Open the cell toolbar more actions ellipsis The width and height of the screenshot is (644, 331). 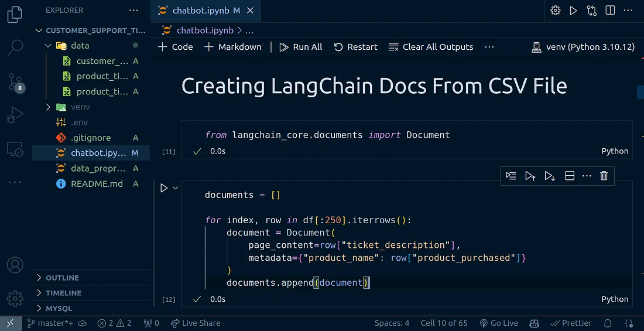pyautogui.click(x=587, y=176)
